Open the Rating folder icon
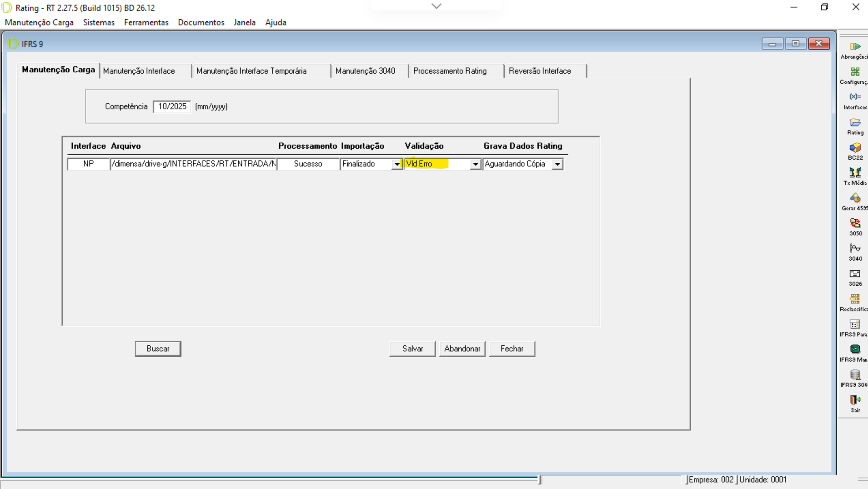The image size is (868, 489). coord(855,122)
